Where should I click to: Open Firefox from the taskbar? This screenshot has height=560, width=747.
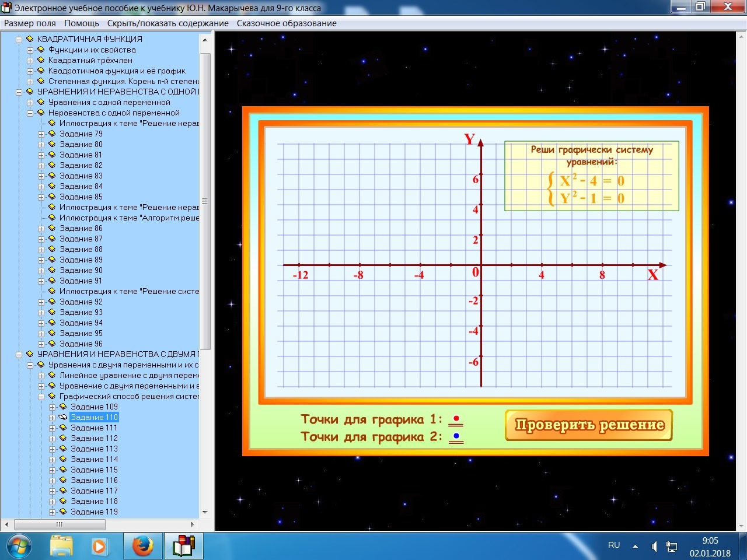tap(142, 546)
